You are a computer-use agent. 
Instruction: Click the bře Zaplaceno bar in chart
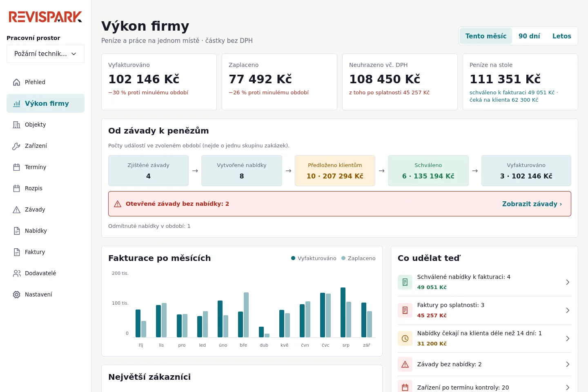tap(246, 315)
